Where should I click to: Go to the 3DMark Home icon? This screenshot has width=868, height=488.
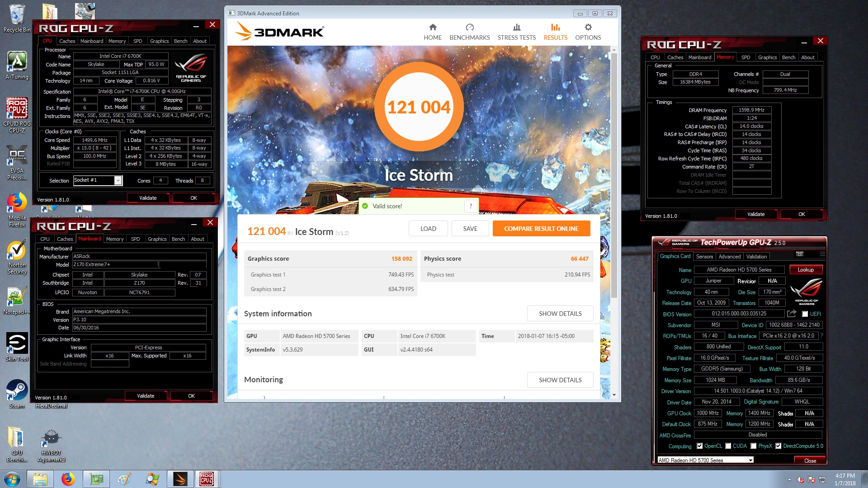[433, 27]
